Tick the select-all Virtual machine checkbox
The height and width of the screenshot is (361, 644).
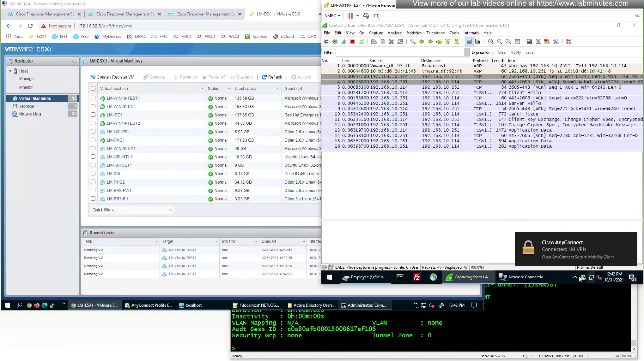coord(93,89)
